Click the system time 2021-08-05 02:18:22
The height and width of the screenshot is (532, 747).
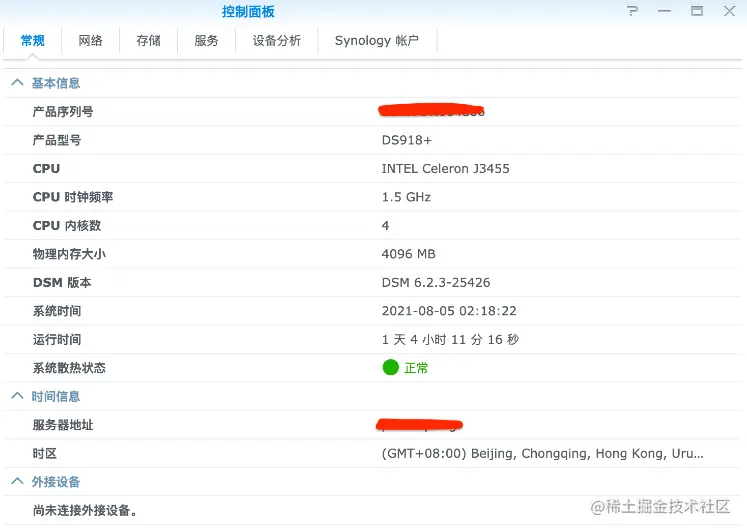pos(449,311)
